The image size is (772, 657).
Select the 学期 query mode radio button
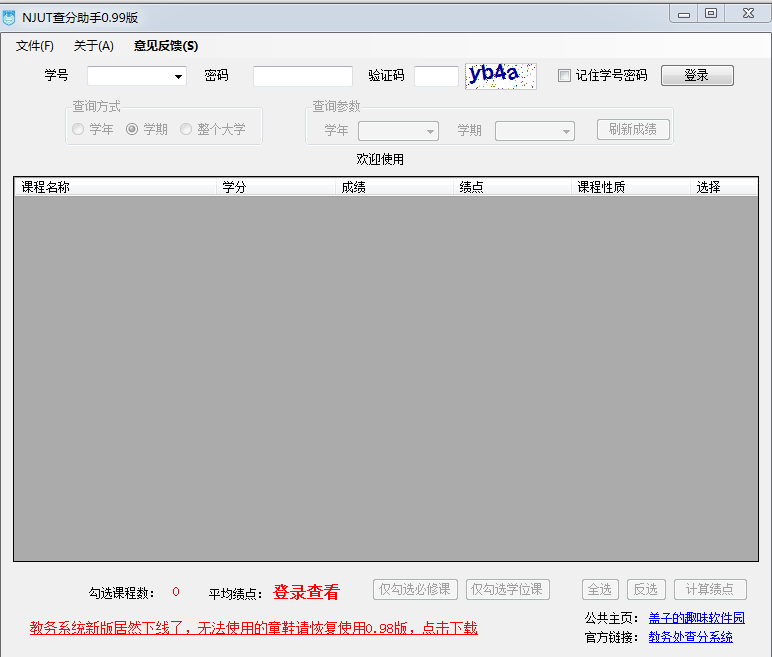coord(132,129)
